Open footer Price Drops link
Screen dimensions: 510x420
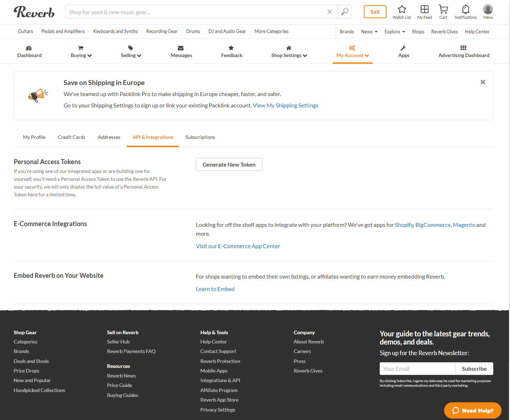(26, 371)
